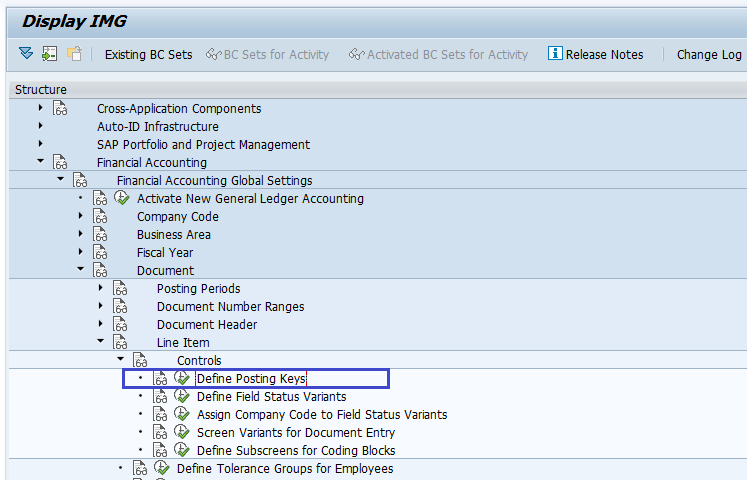Image resolution: width=747 pixels, height=480 pixels.
Task: Click the Expand All toolbar icon
Action: point(26,54)
